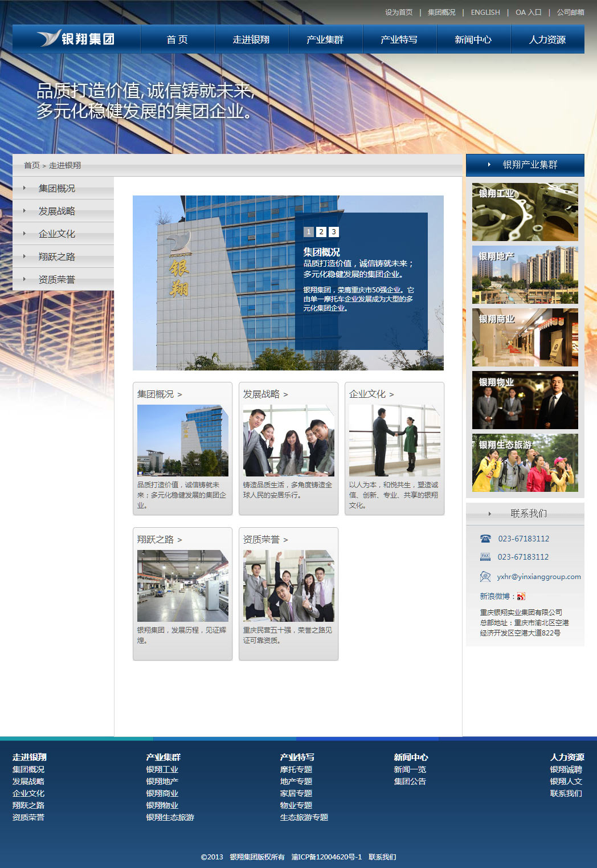
Task: Open 产业特写 navigation menu
Action: [399, 39]
